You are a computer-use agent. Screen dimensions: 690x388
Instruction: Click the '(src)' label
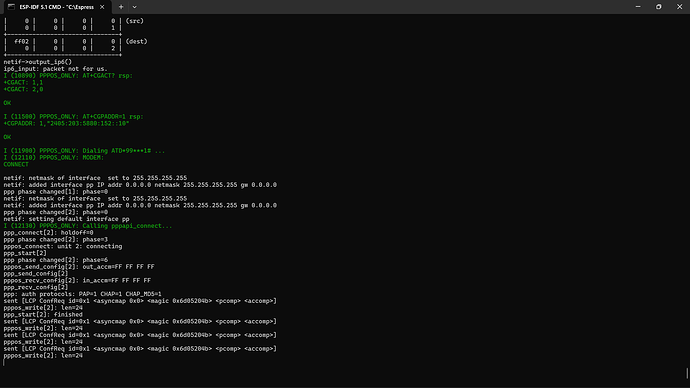135,21
